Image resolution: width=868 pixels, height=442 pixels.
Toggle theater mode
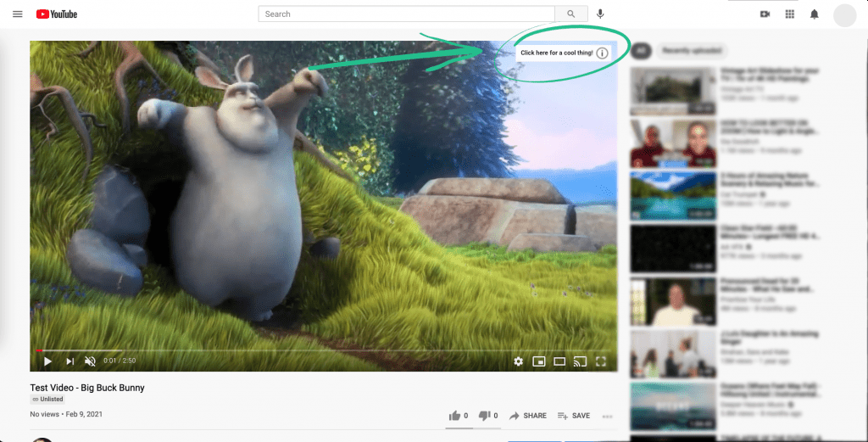(559, 361)
